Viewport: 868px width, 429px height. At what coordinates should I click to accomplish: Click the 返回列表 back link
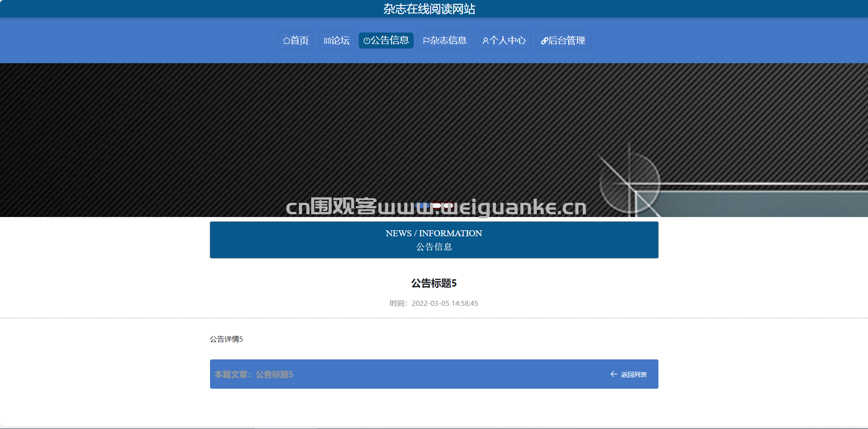pyautogui.click(x=634, y=375)
